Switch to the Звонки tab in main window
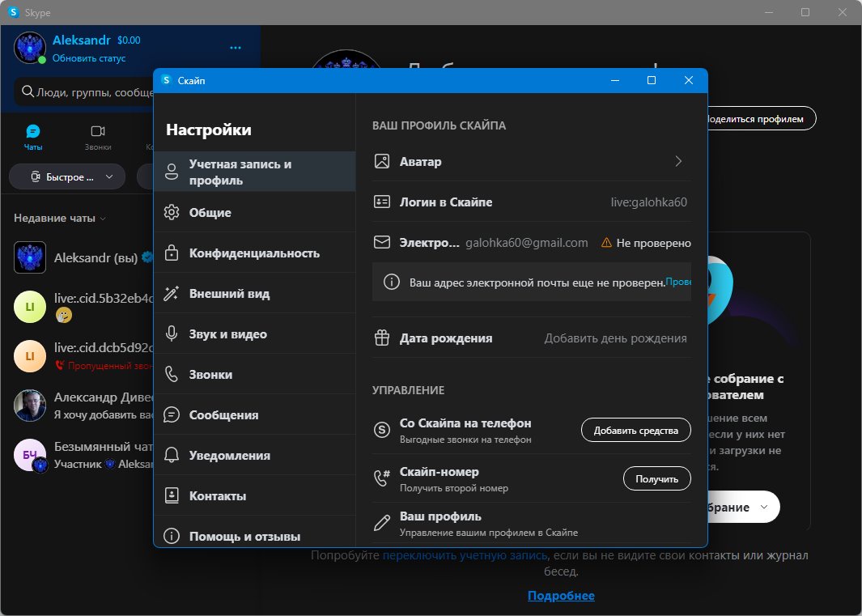The height and width of the screenshot is (616, 862). click(98, 138)
